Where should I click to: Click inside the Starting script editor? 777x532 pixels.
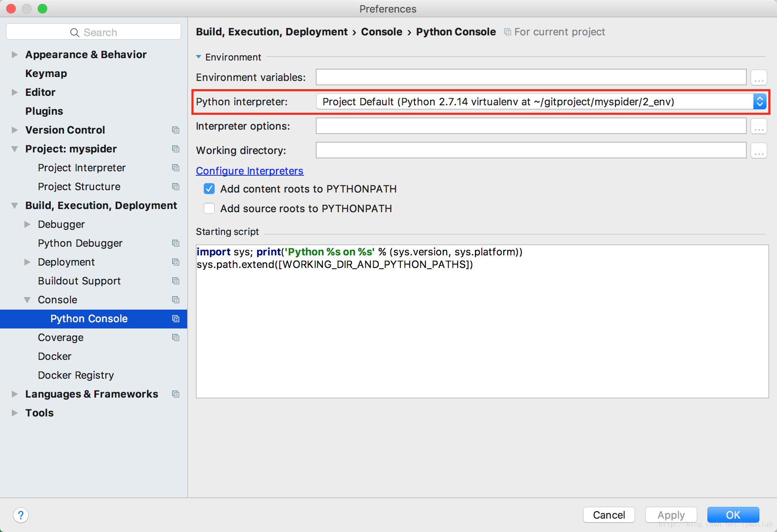(482, 321)
